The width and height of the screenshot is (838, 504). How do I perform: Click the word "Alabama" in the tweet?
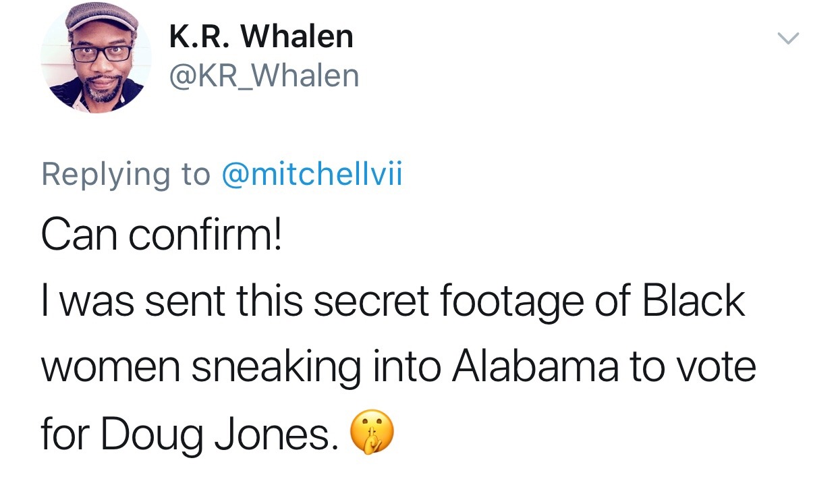pos(538,365)
